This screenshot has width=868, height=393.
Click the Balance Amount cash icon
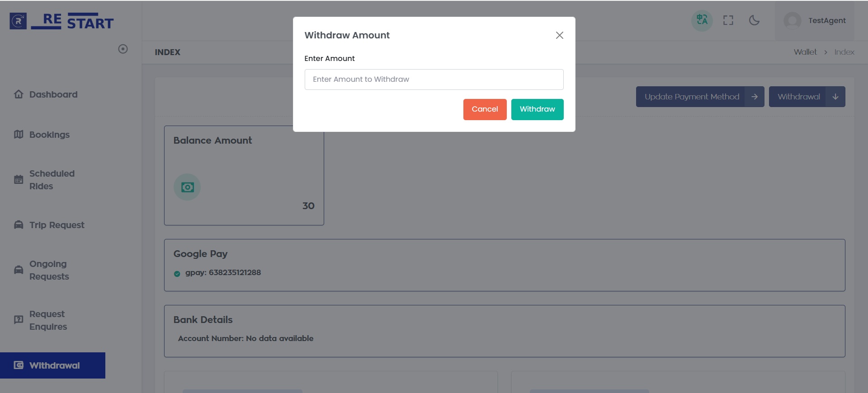tap(187, 187)
